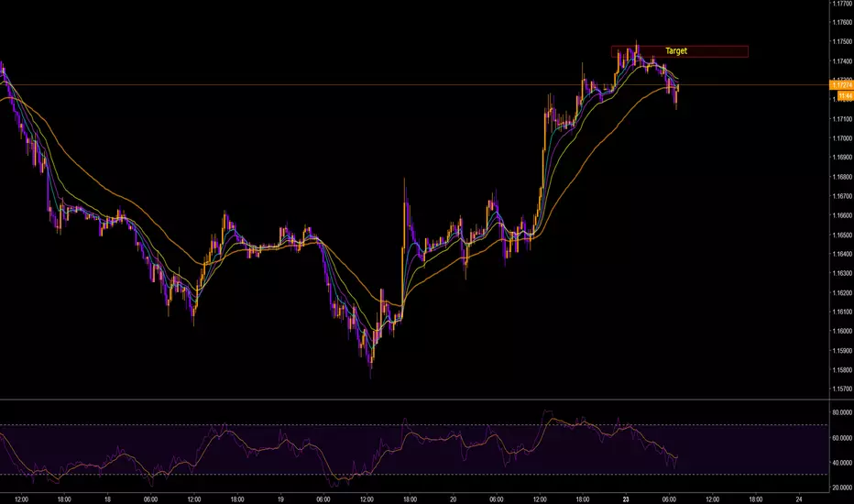The width and height of the screenshot is (854, 504).
Task: Click the 80.0000 oscillator scale label
Action: pyautogui.click(x=842, y=413)
